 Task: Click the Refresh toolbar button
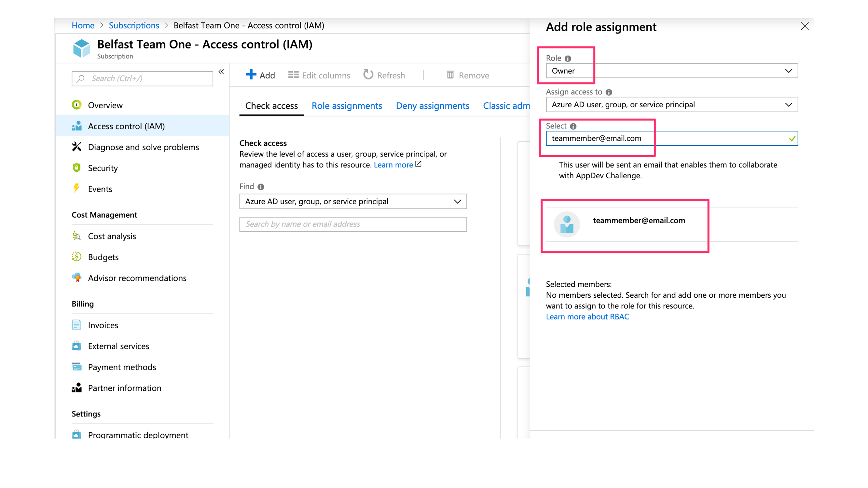[x=384, y=75]
